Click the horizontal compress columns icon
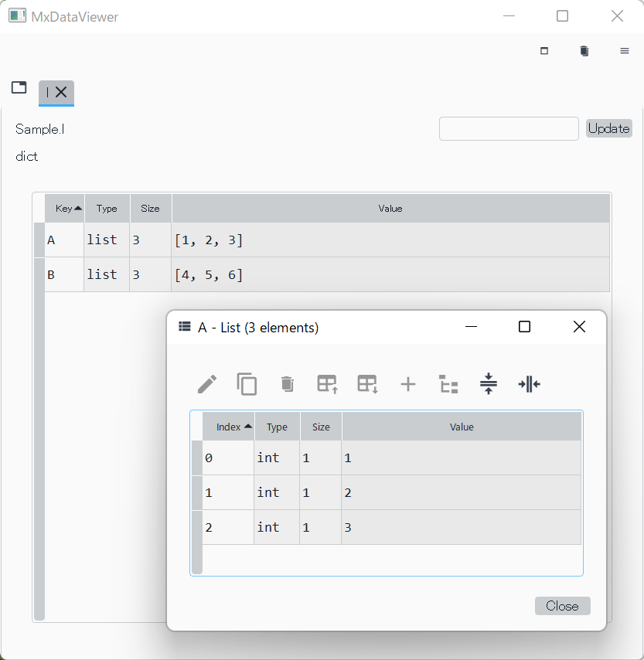Image resolution: width=644 pixels, height=660 pixels. tap(529, 384)
